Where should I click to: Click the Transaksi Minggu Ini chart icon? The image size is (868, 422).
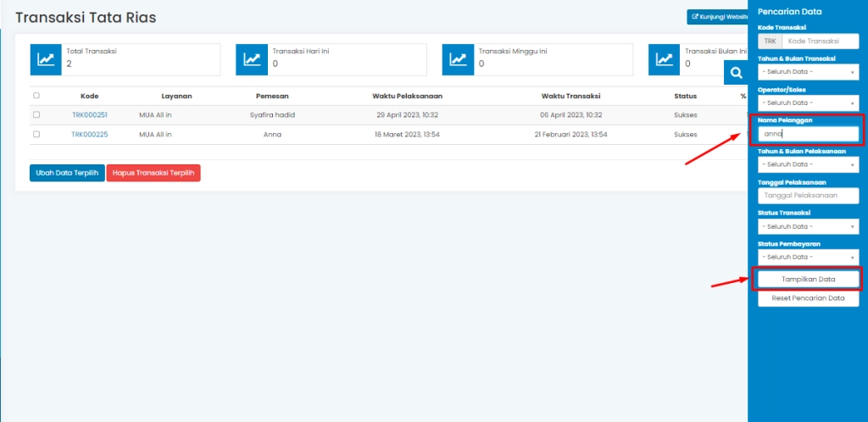coord(458,59)
